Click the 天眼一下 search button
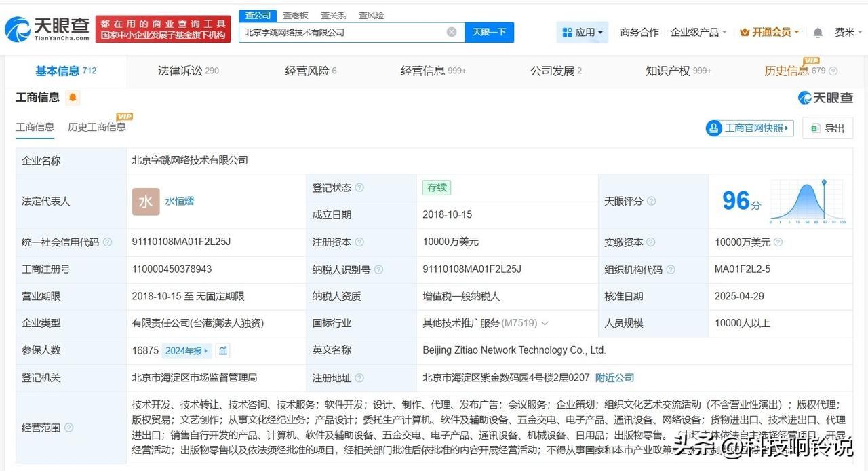Viewport: 868px width, 471px height. [x=489, y=32]
